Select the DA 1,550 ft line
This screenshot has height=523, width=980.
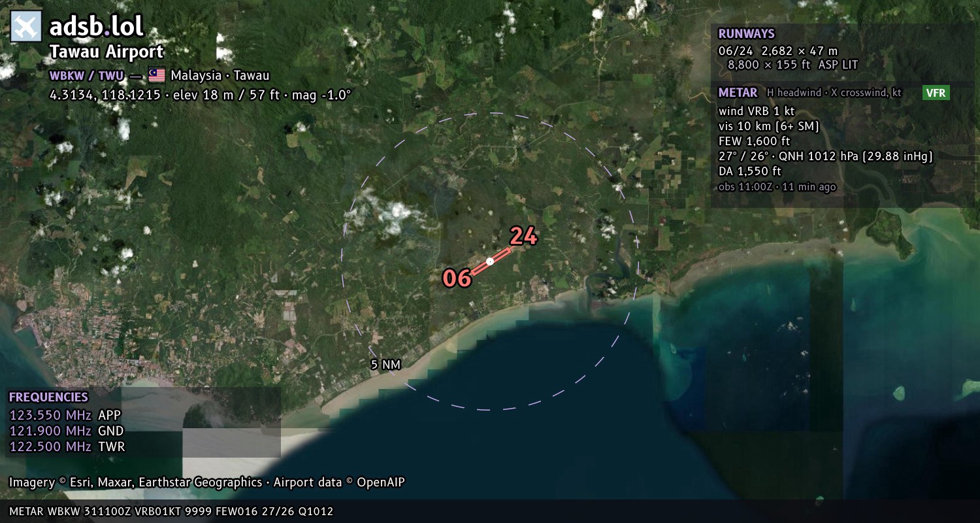click(x=749, y=171)
